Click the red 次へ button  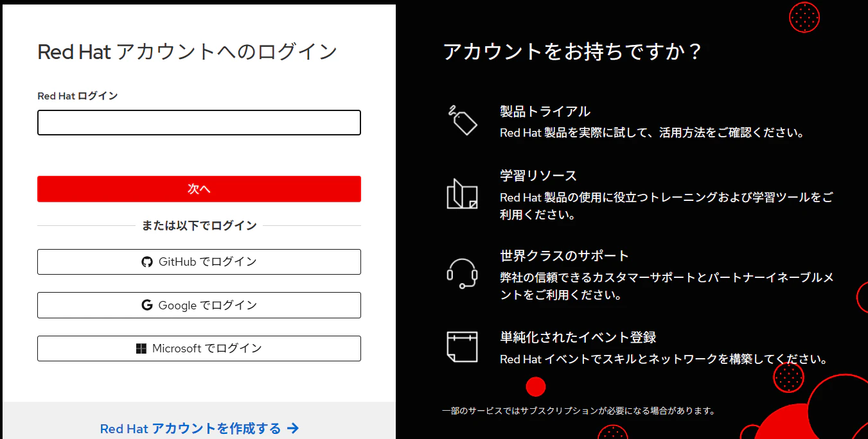click(199, 189)
